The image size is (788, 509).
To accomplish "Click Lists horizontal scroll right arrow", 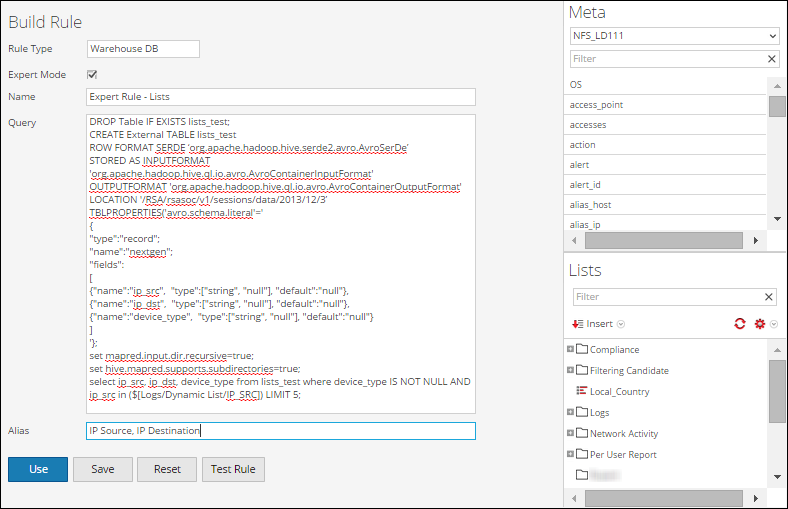I will tap(755, 498).
